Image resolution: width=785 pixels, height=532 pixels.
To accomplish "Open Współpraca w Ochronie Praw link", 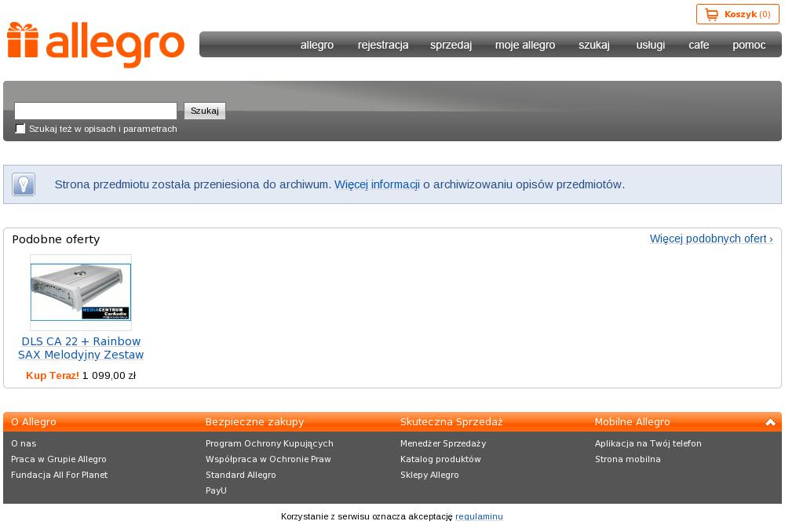I will (x=268, y=459).
